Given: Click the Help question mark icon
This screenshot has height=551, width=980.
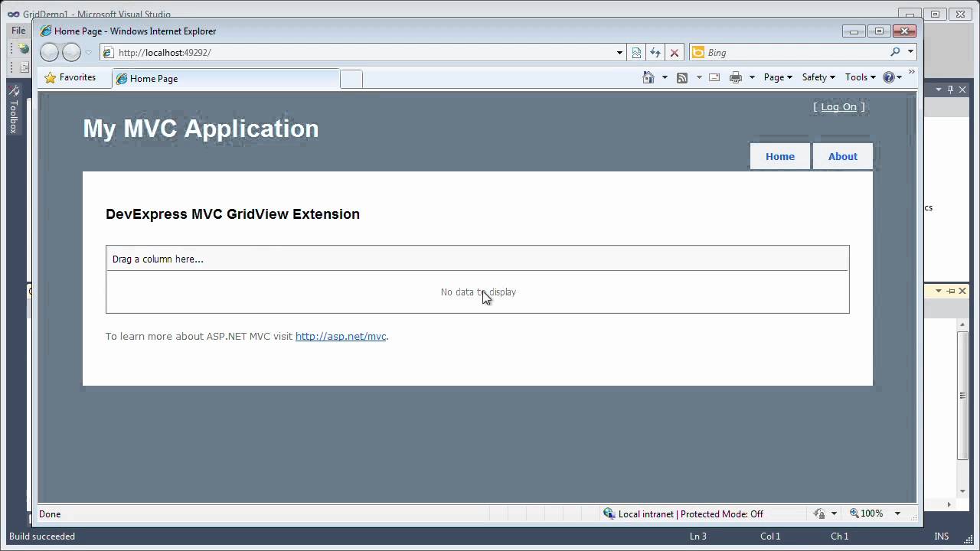Looking at the screenshot, I should click(x=889, y=77).
